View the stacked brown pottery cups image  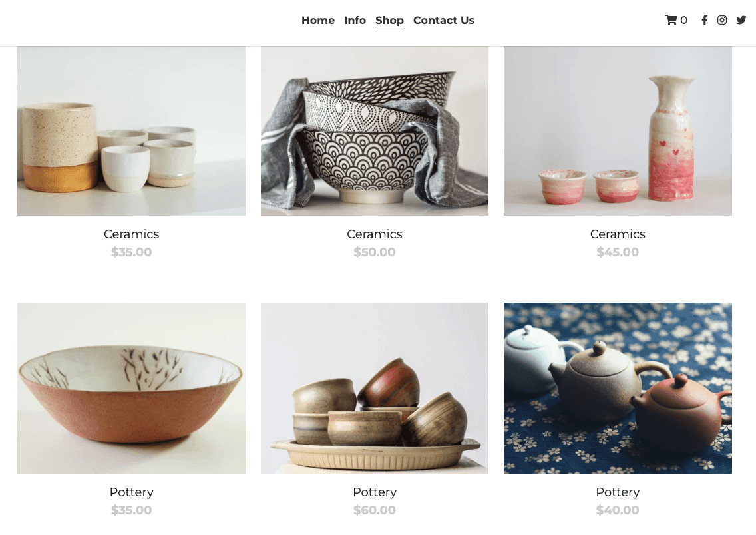point(375,388)
